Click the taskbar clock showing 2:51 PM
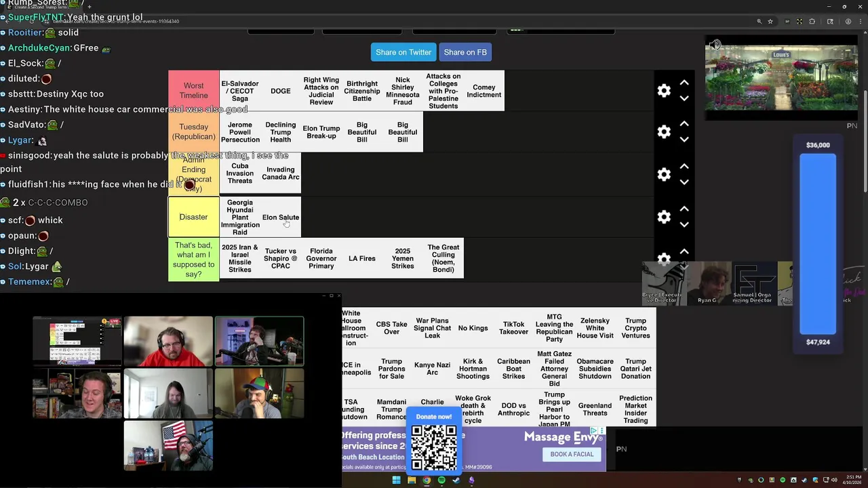 853,481
